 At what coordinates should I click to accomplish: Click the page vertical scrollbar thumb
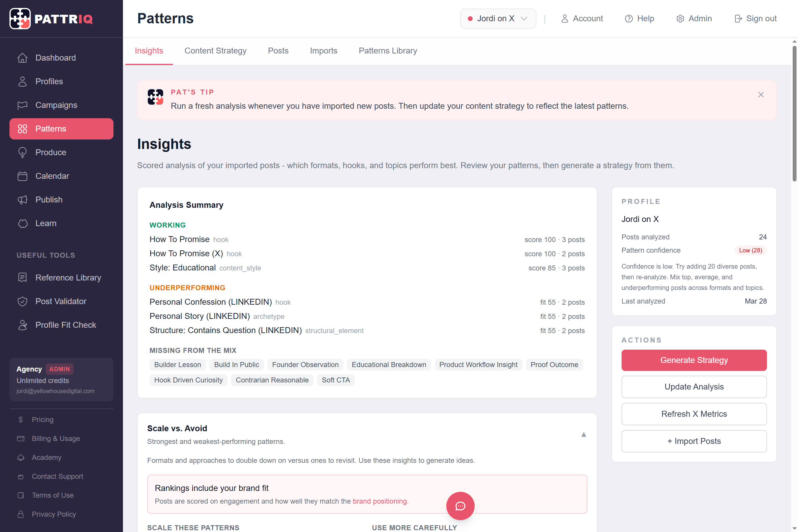pyautogui.click(x=795, y=114)
